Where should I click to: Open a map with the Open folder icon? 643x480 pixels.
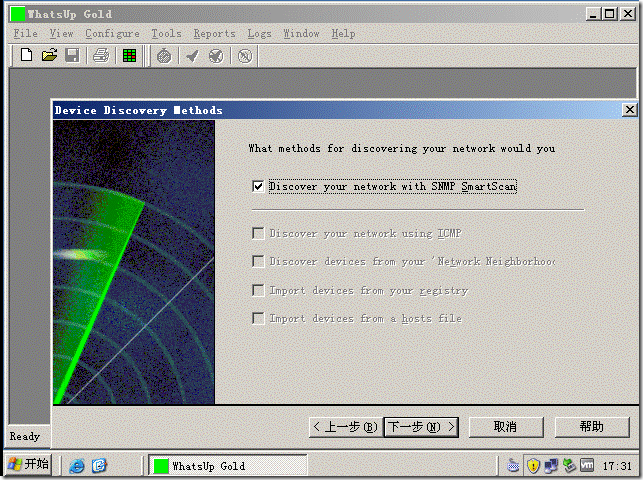point(49,55)
